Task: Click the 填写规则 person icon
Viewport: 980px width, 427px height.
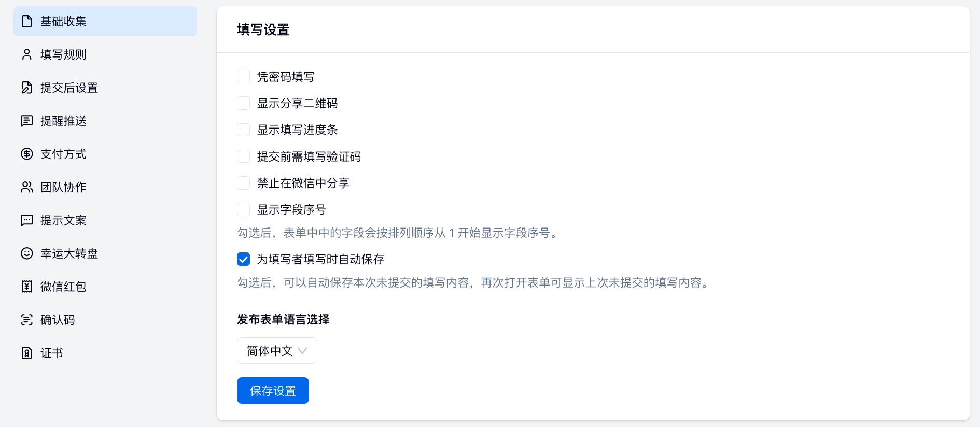Action: click(x=27, y=54)
